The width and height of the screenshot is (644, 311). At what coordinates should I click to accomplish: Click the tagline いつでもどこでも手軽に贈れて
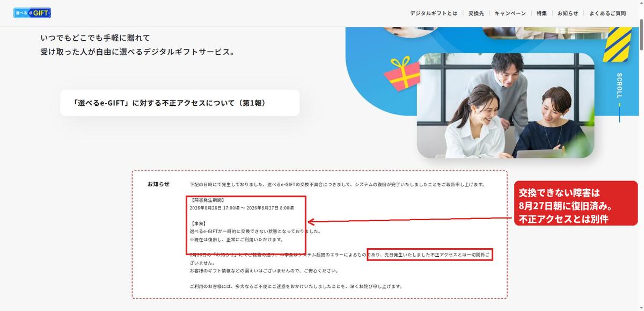click(95, 38)
